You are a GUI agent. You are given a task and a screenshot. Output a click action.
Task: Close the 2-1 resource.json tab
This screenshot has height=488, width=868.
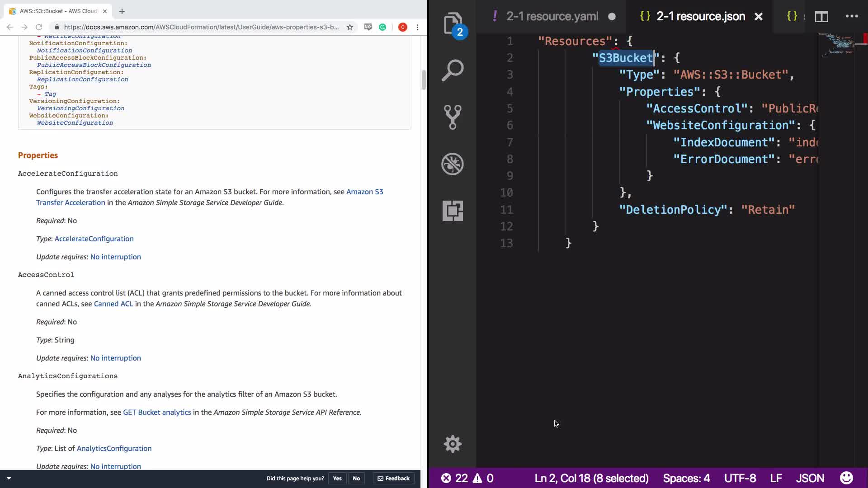click(759, 17)
